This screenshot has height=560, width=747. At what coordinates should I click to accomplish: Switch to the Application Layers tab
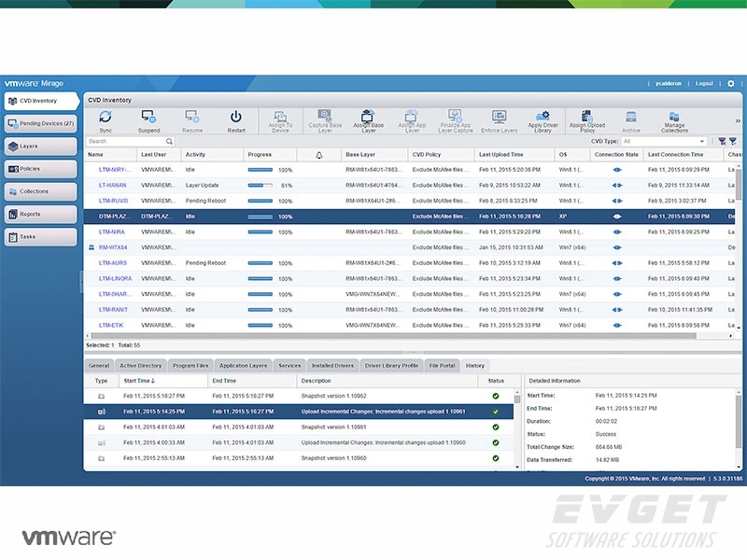tap(244, 366)
